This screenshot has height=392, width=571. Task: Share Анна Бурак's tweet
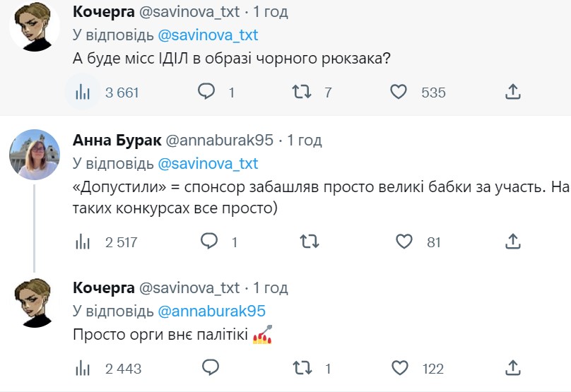513,242
